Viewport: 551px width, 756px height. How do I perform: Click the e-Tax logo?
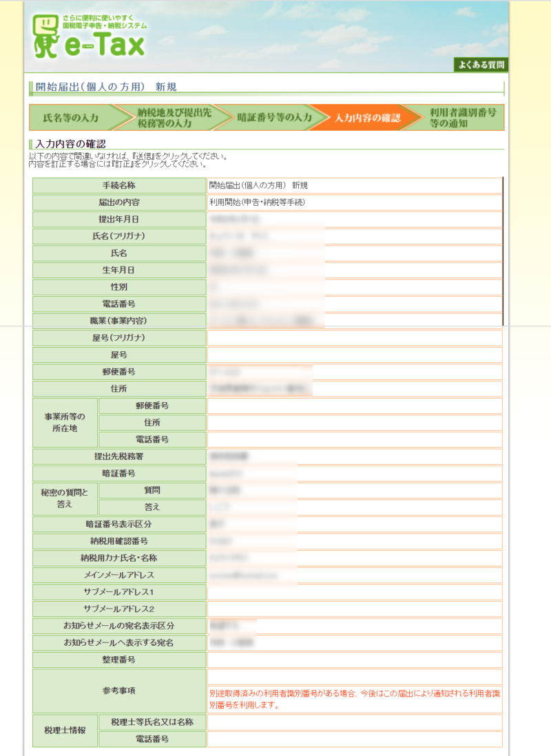click(90, 36)
